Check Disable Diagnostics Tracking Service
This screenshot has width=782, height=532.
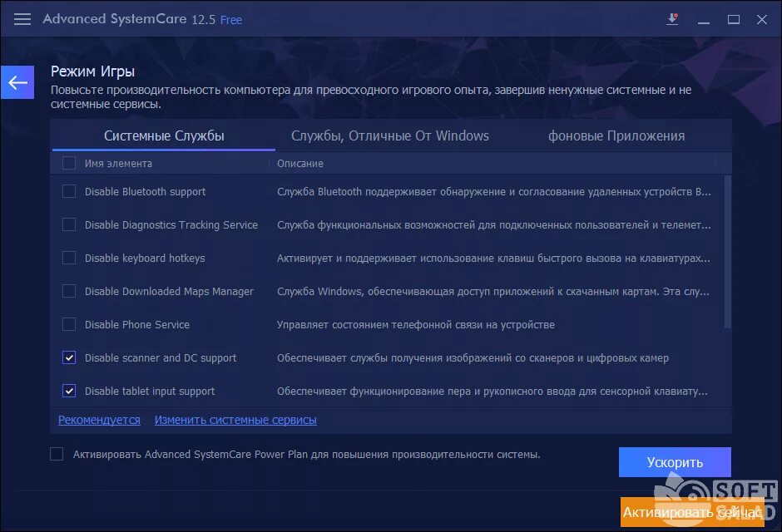(x=69, y=224)
